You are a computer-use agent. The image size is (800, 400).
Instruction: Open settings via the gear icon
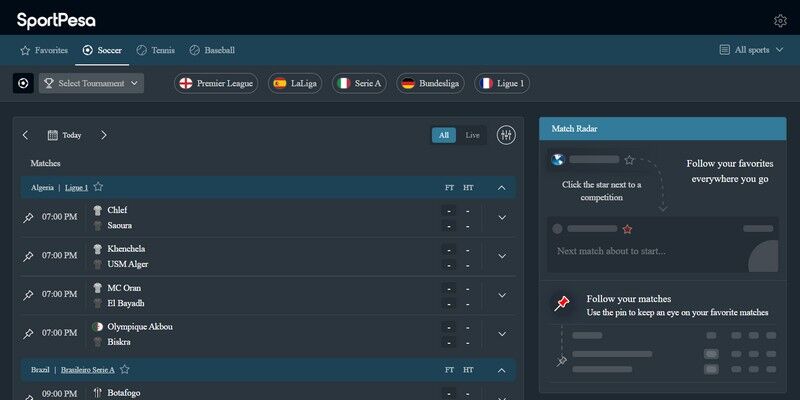(780, 21)
